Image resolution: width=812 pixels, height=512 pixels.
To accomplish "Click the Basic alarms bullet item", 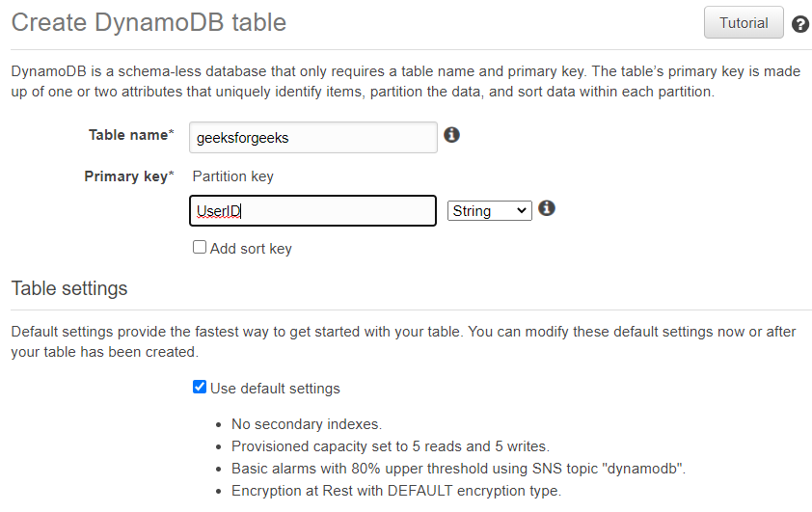I will (458, 469).
